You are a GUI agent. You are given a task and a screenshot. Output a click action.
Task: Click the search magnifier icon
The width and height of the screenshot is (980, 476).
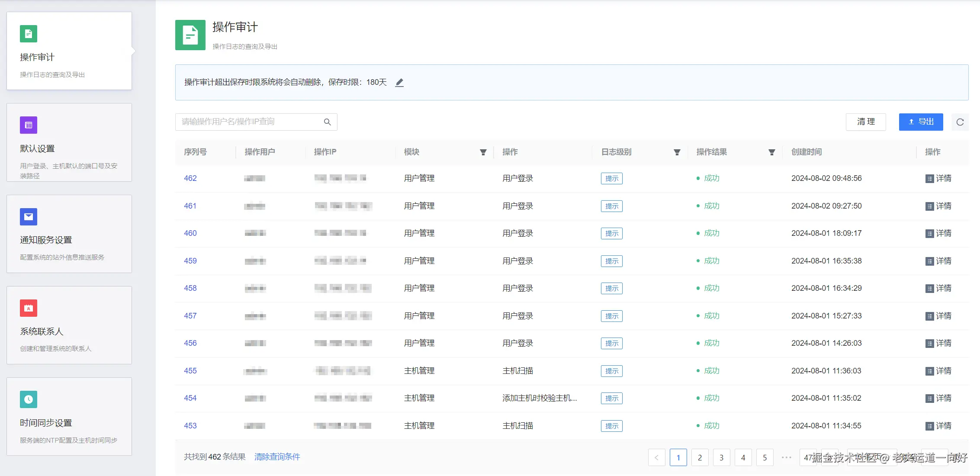[x=327, y=122]
